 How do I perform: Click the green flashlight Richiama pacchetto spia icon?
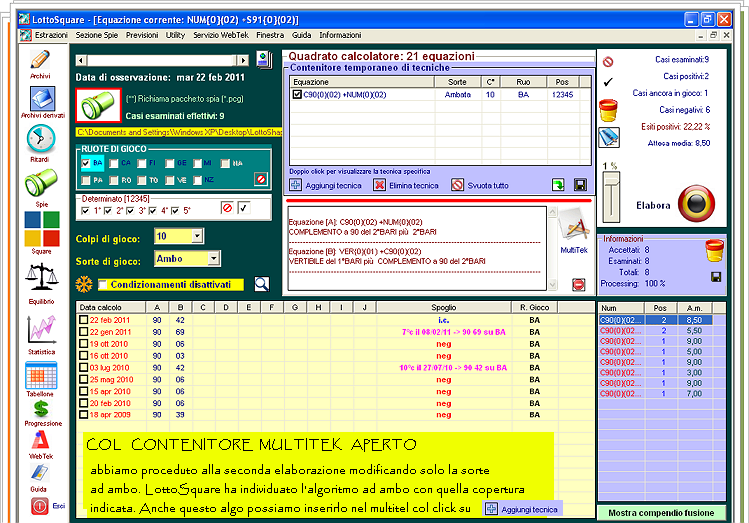point(98,106)
